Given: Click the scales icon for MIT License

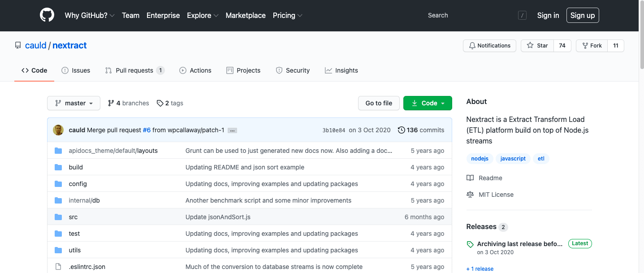Looking at the screenshot, I should point(470,195).
